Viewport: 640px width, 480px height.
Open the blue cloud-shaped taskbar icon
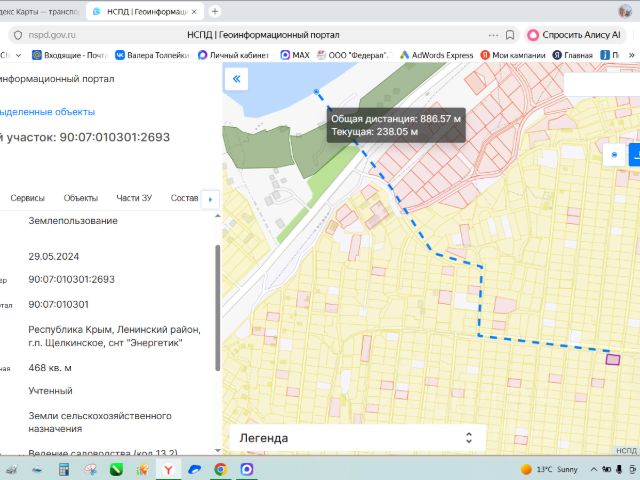click(194, 469)
